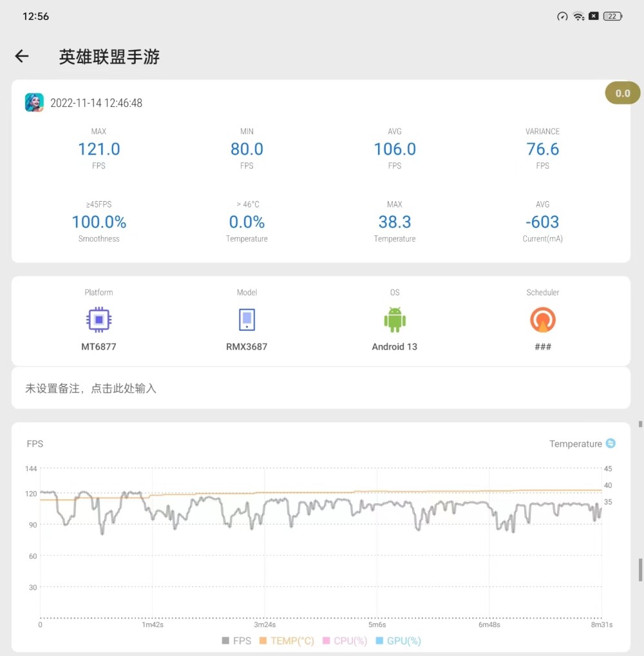Tap the Android 13 label text
644x656 pixels.
click(x=395, y=347)
